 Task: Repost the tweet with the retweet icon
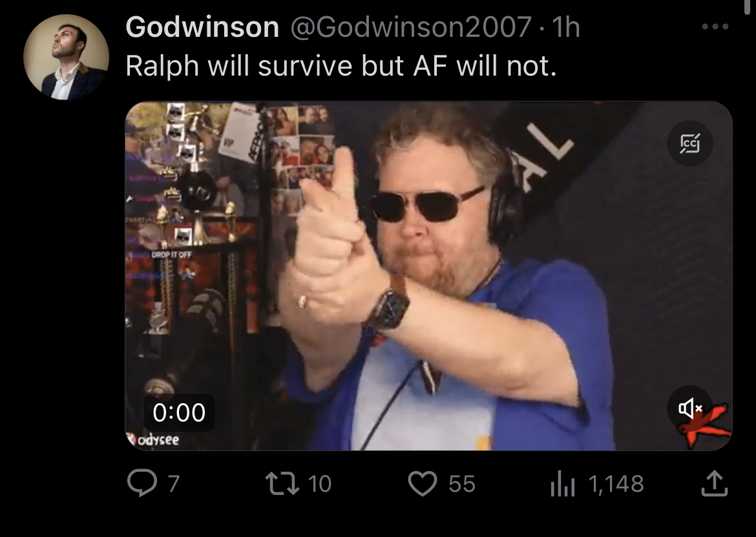[282, 483]
